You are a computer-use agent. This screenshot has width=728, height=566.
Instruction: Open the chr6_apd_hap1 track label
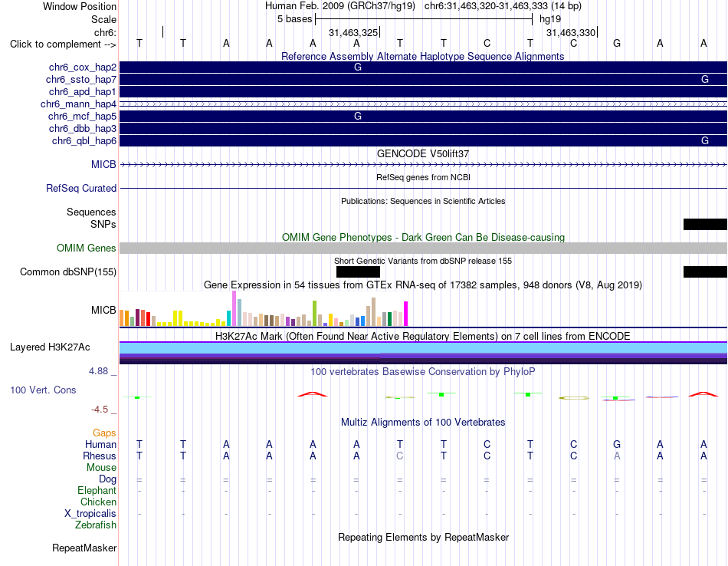point(83,92)
